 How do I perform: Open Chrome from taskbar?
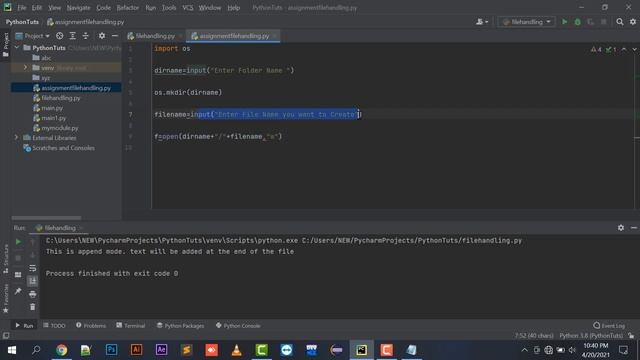(62, 350)
